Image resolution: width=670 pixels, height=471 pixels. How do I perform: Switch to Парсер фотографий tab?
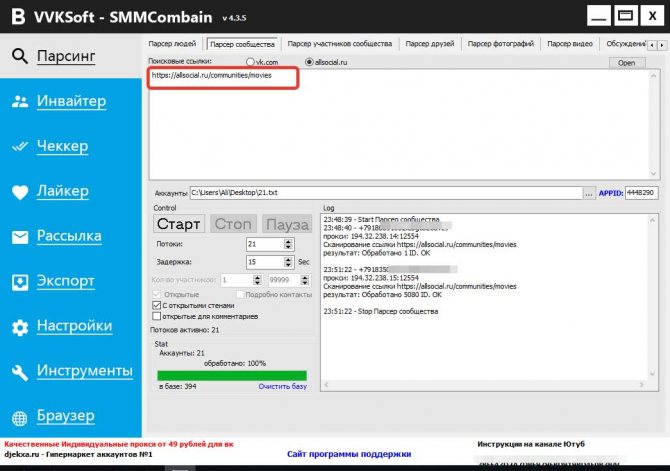point(500,44)
